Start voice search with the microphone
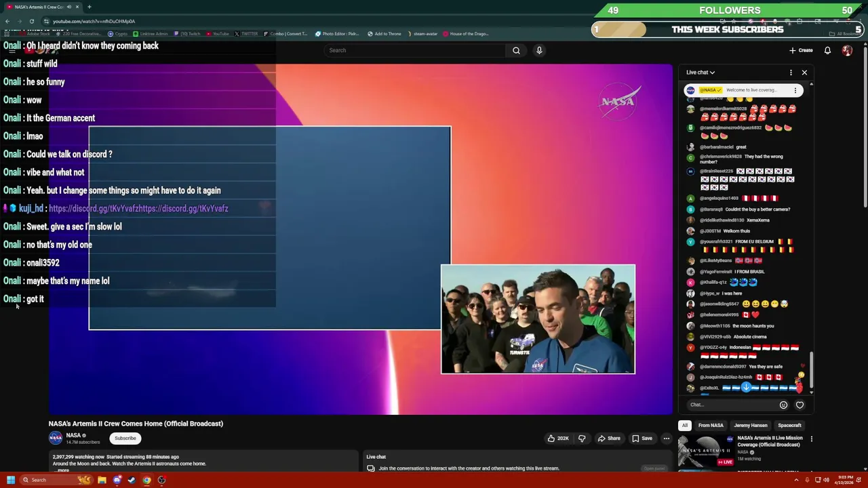 (x=539, y=50)
